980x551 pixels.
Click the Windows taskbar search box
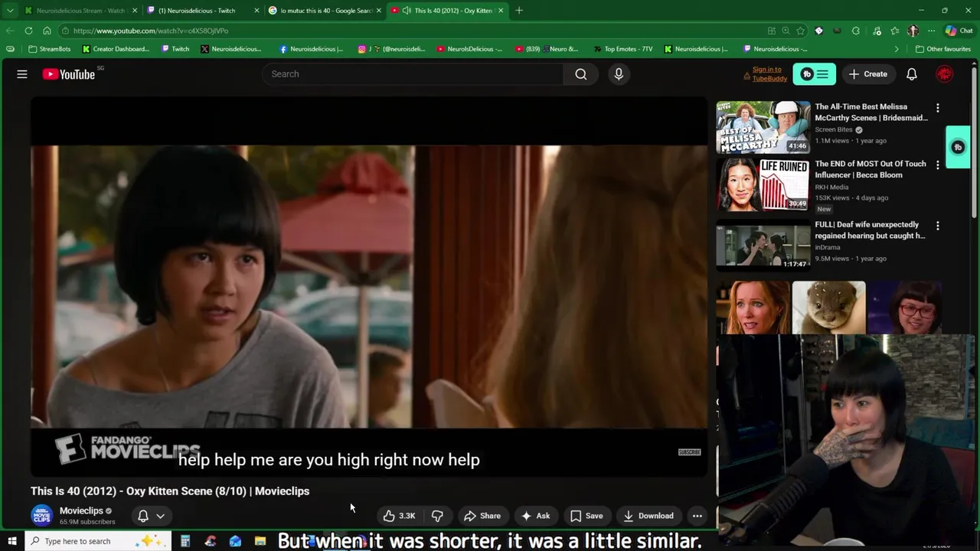coord(97,541)
